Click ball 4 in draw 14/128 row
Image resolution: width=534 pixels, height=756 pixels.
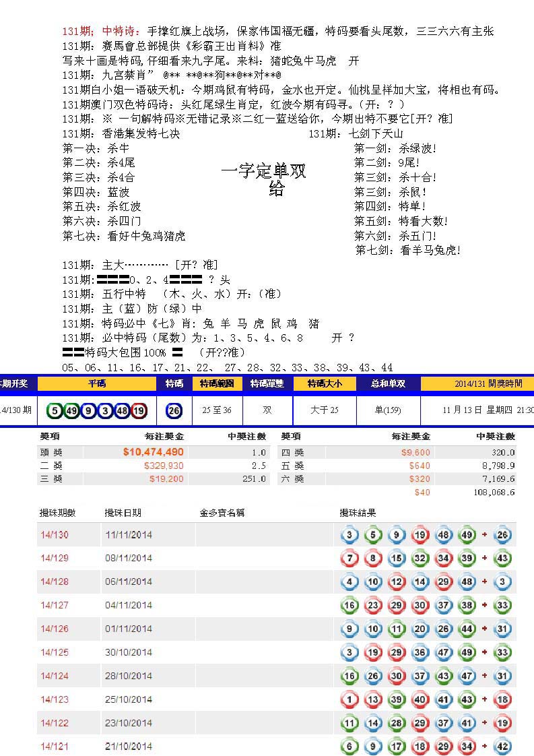coord(349,582)
